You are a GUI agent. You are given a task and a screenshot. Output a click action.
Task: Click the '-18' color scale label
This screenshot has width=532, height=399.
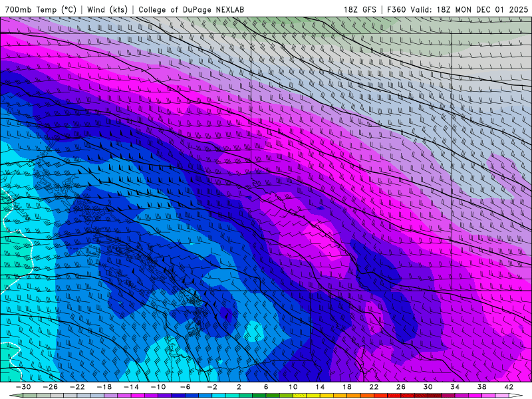click(104, 387)
